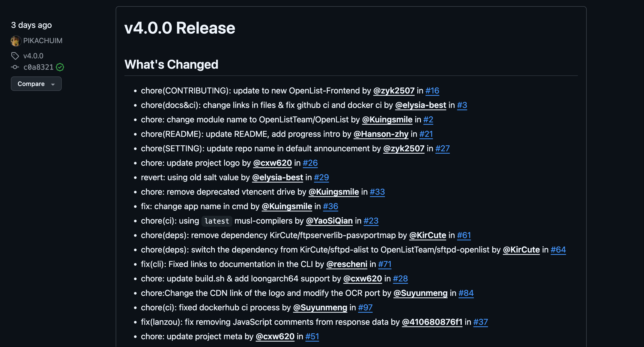Visit @elysia-best profile on docs&ci line
Image resolution: width=644 pixels, height=347 pixels.
(x=420, y=105)
